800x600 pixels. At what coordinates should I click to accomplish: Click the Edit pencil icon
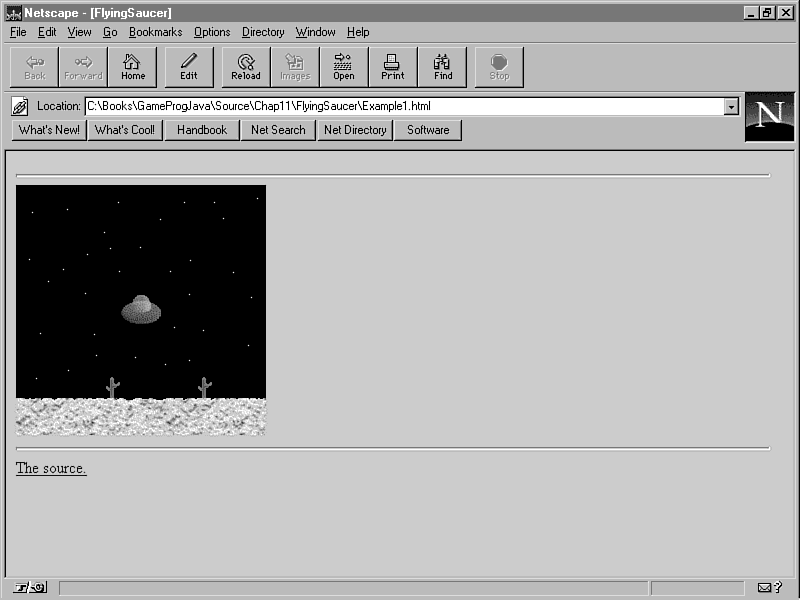coord(189,67)
